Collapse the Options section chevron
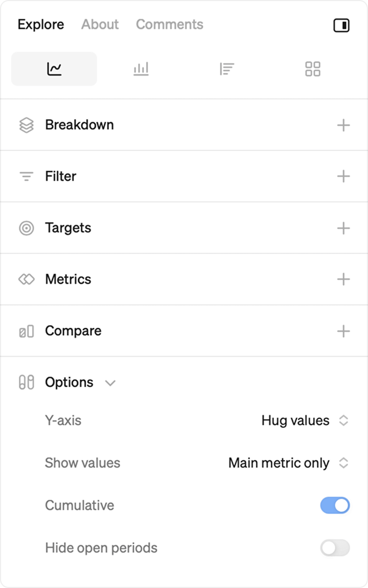368x588 pixels. 110,383
